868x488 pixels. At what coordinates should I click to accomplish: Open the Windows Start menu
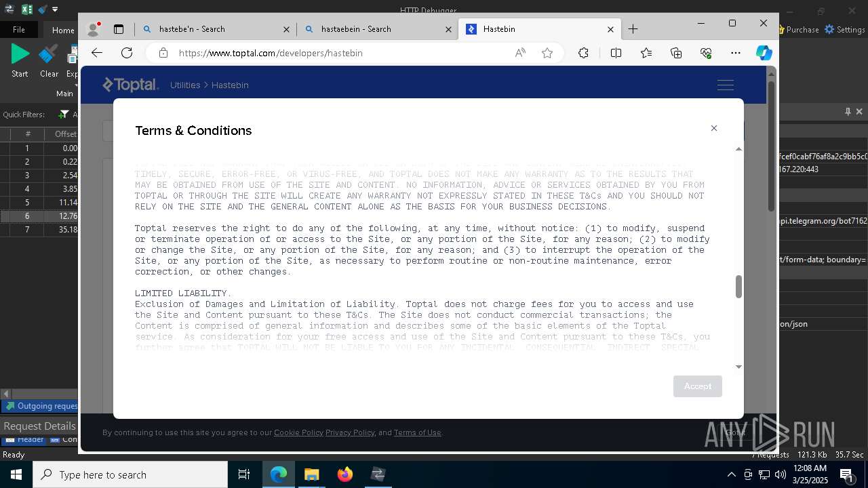pyautogui.click(x=16, y=474)
